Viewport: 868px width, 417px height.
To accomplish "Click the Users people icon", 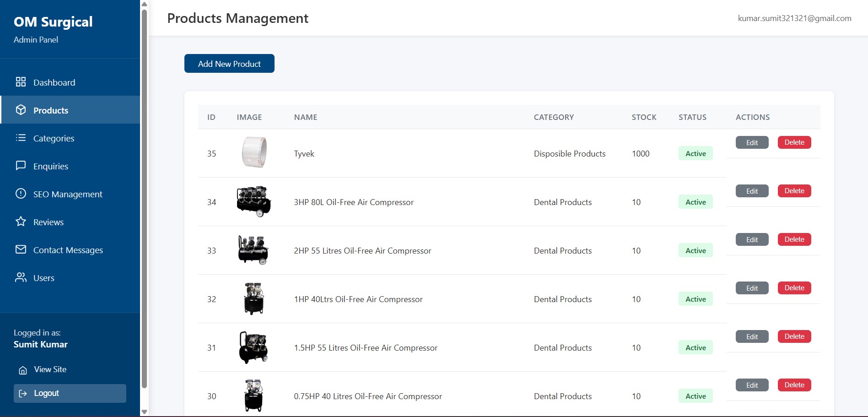I will pos(21,277).
